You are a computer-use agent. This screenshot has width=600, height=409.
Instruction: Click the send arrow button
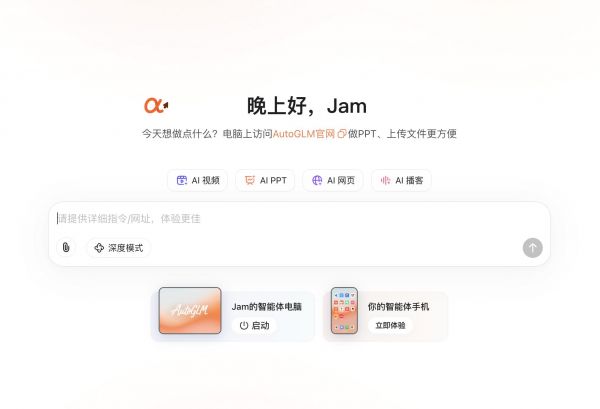(x=532, y=248)
